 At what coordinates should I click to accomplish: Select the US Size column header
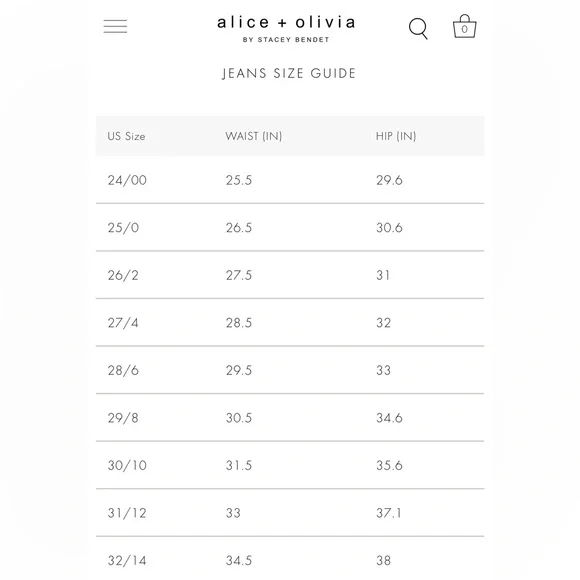coord(126,136)
